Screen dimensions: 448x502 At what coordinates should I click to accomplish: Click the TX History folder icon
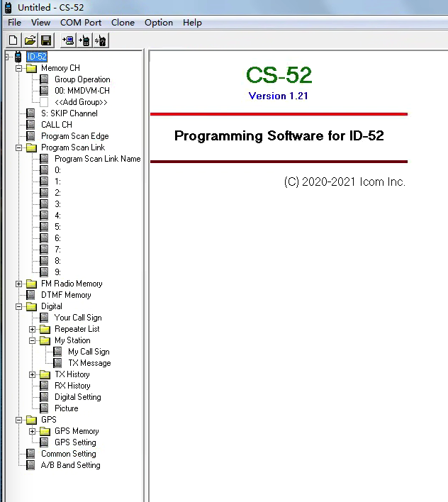click(45, 374)
